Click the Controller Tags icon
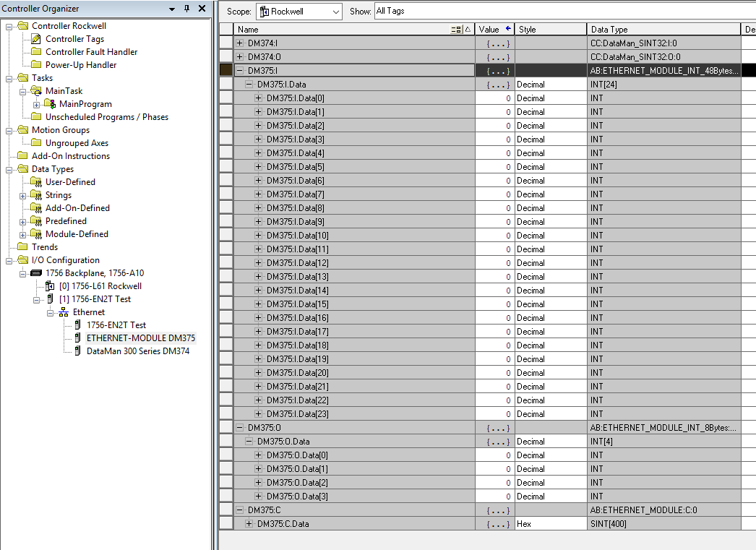Screen dimensions: 756x550 36,39
